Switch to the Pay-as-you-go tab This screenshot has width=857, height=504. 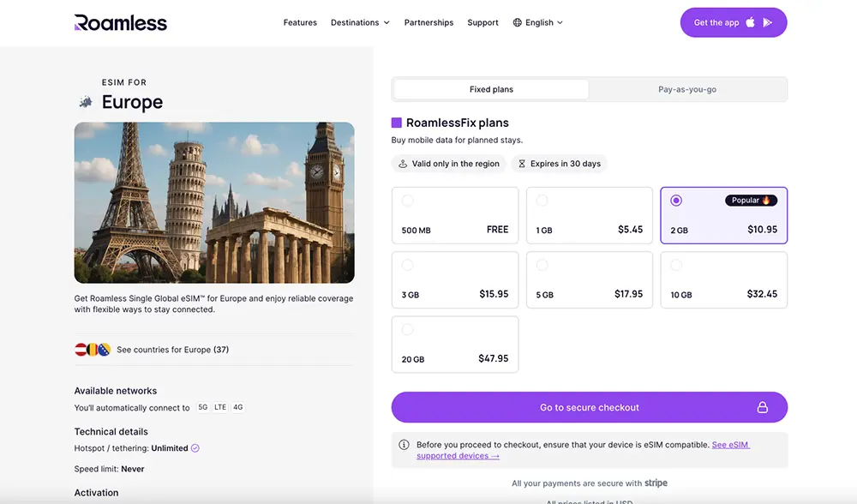[687, 89]
